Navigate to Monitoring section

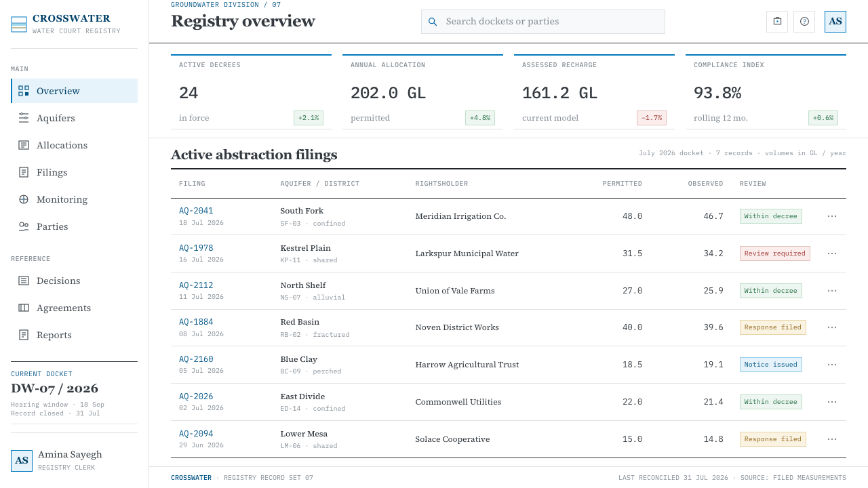[x=74, y=199]
